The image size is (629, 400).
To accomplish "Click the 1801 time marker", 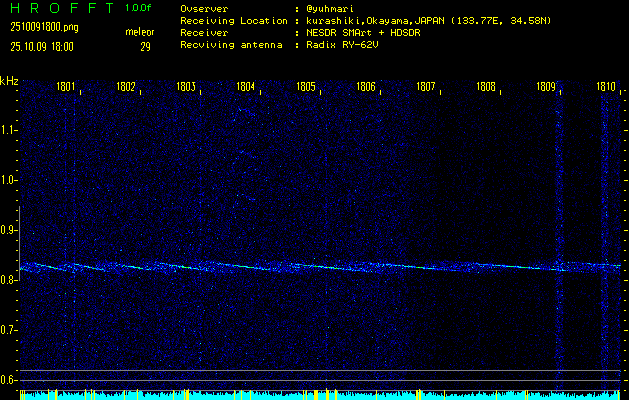I will coord(66,88).
